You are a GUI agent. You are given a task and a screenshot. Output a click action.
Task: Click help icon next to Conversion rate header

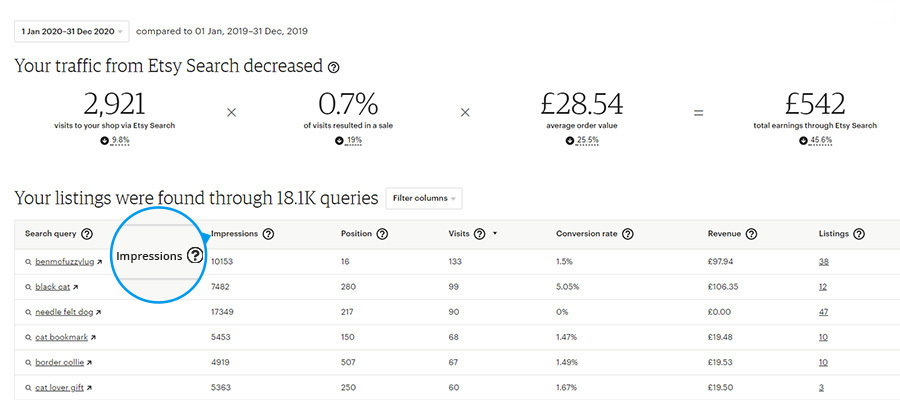628,234
